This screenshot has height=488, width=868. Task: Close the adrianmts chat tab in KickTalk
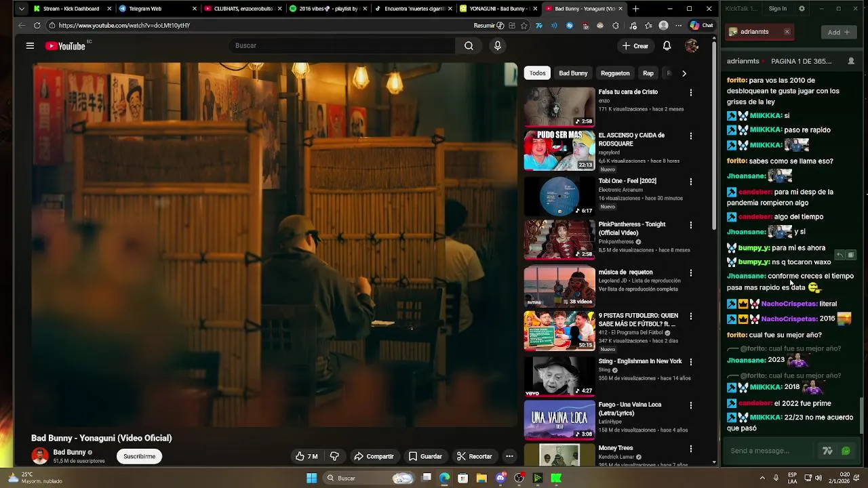pyautogui.click(x=787, y=32)
